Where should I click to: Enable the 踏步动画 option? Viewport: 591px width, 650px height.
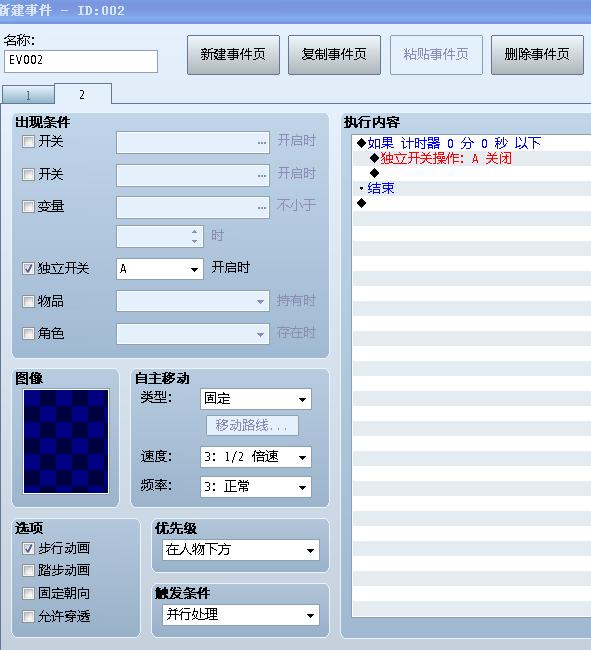pos(28,571)
